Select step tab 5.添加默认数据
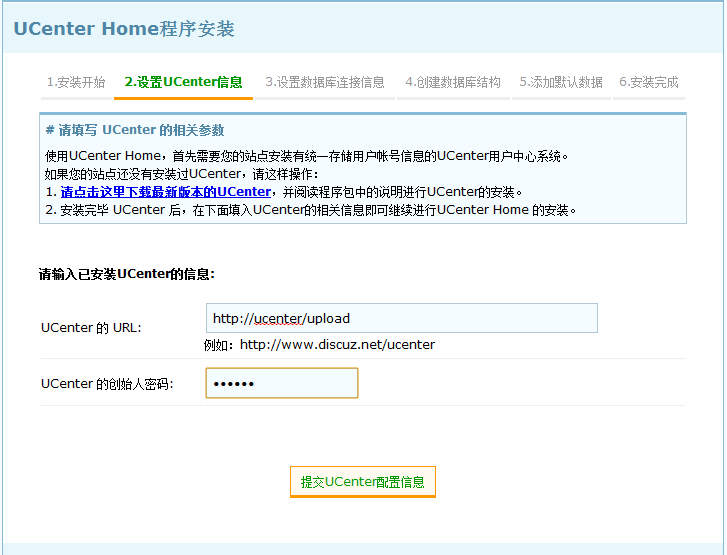This screenshot has width=727, height=555. coord(561,82)
